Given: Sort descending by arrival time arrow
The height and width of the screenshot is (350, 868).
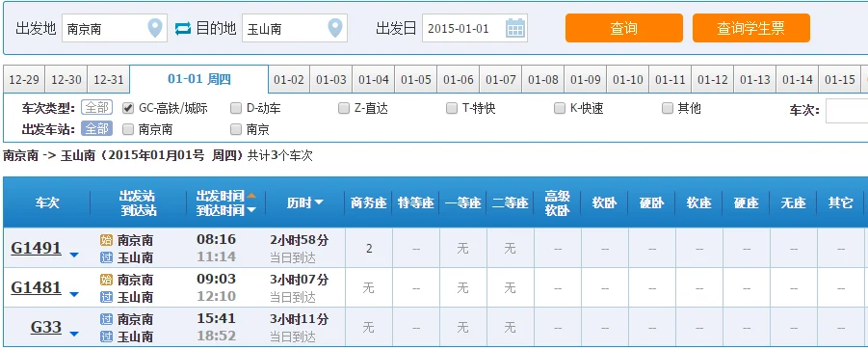Looking at the screenshot, I should click(x=251, y=210).
